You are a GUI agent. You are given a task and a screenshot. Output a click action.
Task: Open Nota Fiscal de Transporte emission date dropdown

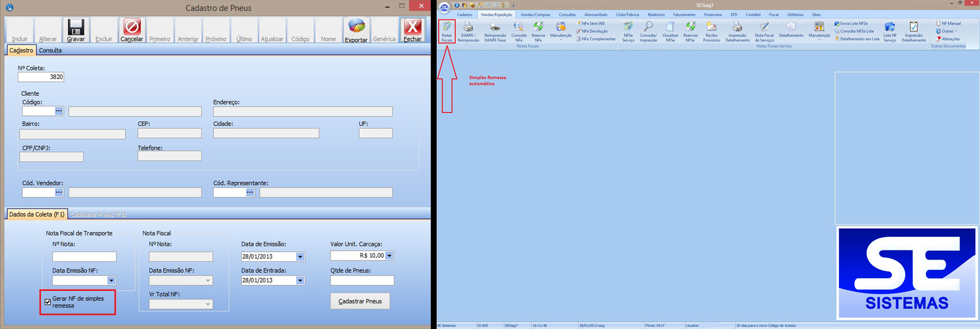[x=111, y=281]
